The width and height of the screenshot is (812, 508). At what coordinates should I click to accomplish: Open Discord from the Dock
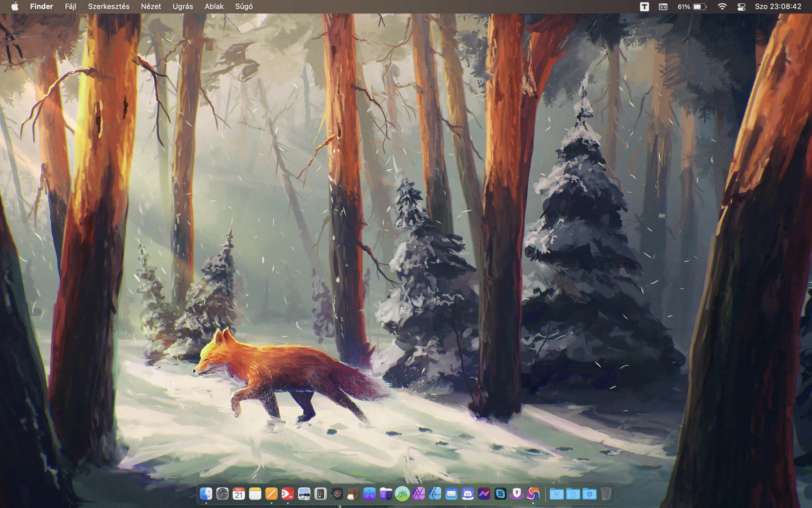pos(468,494)
